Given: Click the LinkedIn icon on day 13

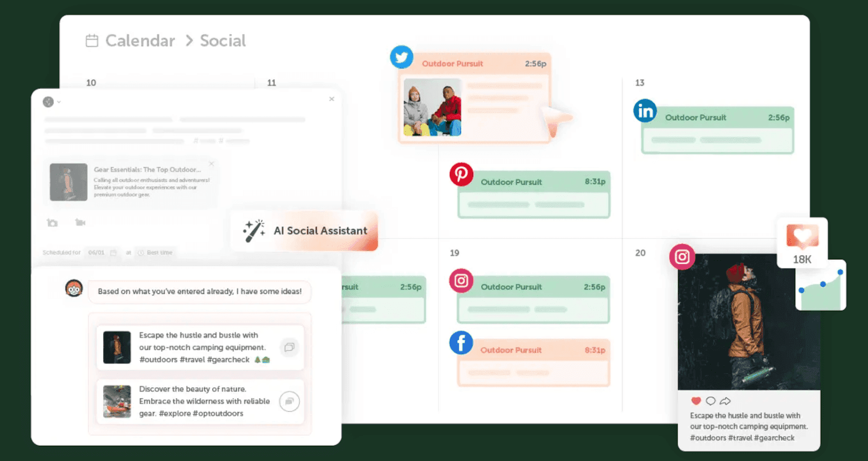Looking at the screenshot, I should pos(645,111).
